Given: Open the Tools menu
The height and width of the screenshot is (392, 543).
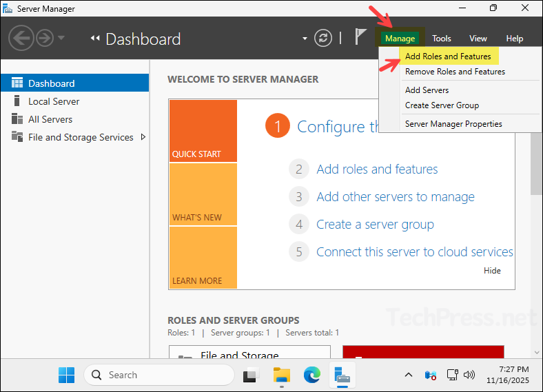Looking at the screenshot, I should (x=442, y=39).
